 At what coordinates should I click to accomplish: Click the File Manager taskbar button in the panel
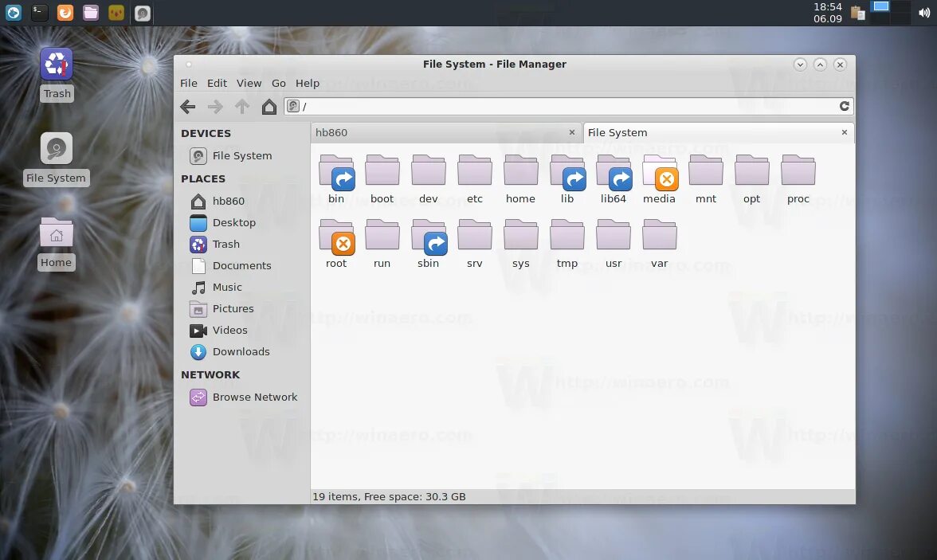143,14
